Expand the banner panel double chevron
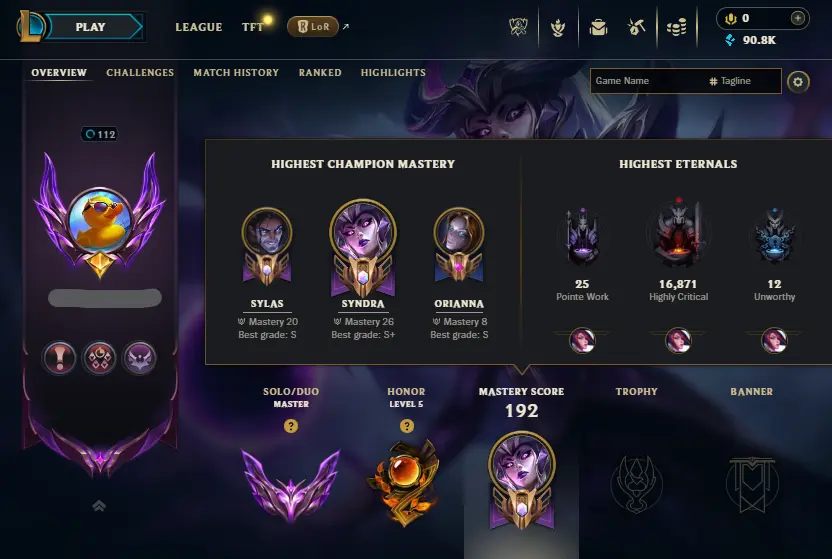Screen dimensions: 832x559 (x=99, y=506)
